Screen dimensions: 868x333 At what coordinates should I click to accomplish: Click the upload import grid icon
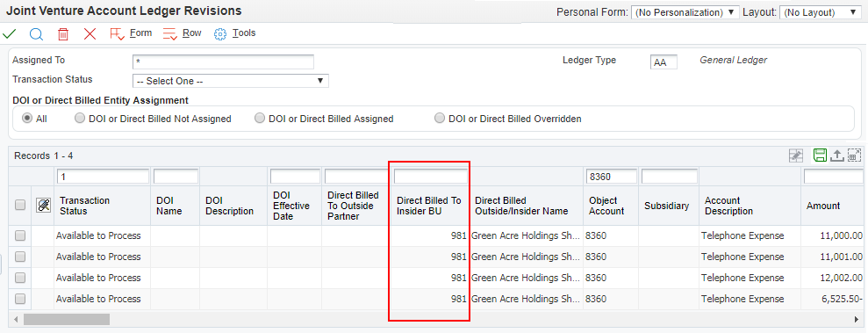[837, 156]
